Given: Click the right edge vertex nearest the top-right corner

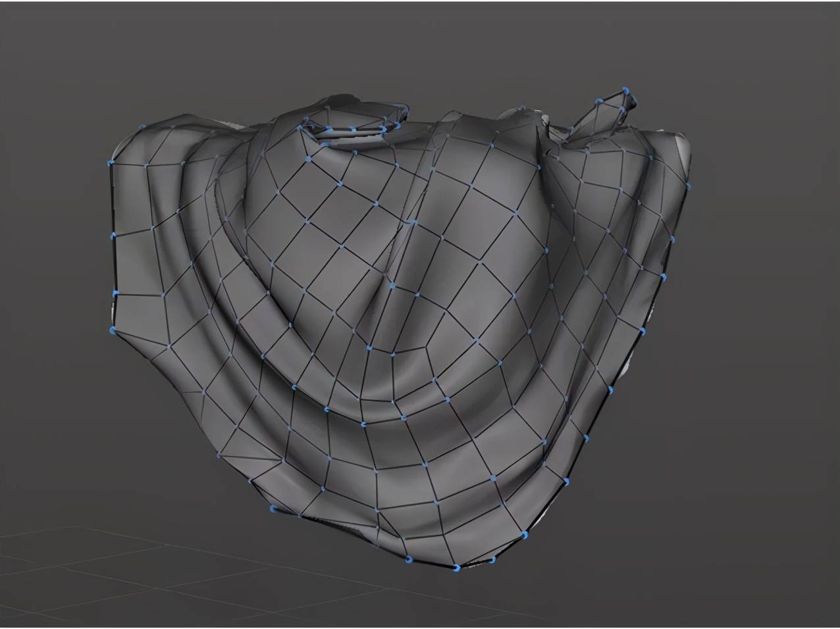Looking at the screenshot, I should click(688, 186).
